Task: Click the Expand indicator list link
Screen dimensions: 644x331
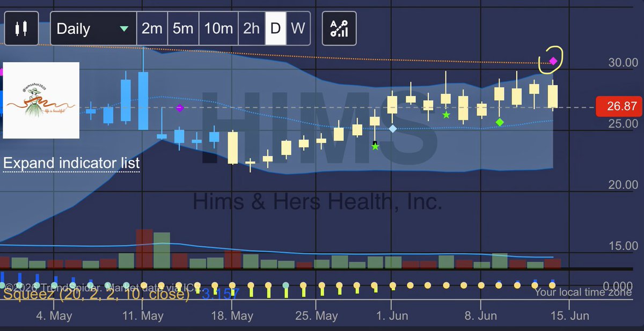Action: coord(71,163)
